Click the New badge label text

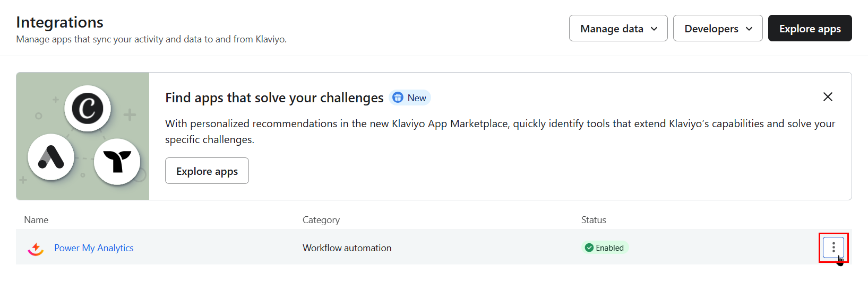(417, 98)
